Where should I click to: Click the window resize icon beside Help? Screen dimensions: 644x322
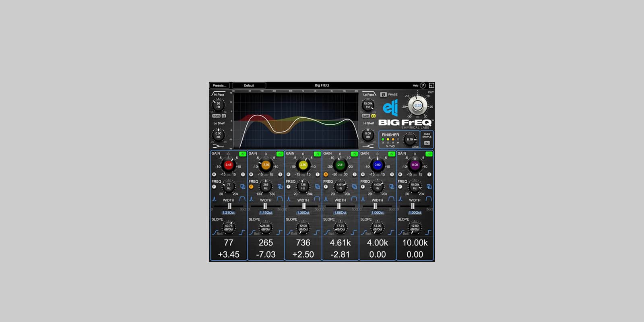[x=431, y=85]
